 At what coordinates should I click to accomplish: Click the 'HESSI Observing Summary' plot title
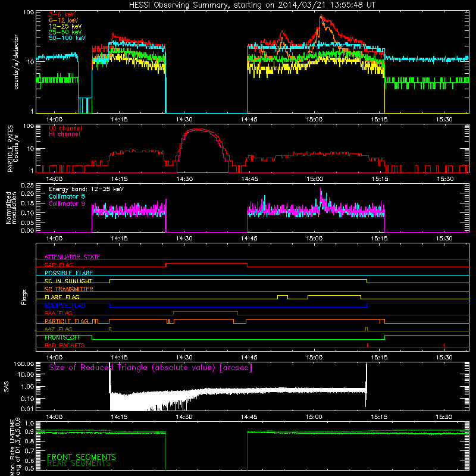point(252,5)
